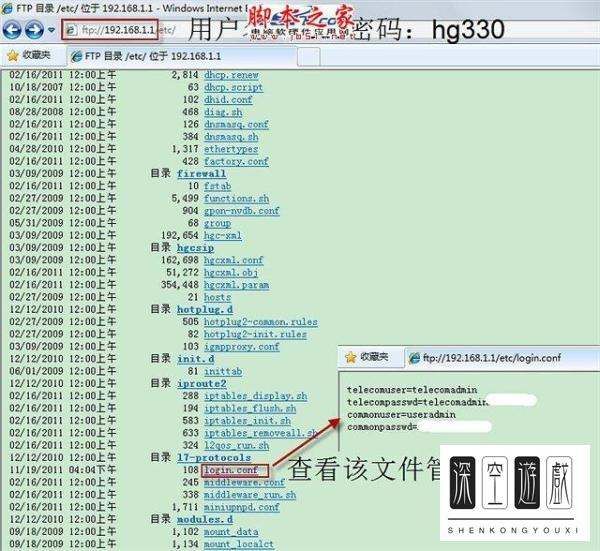
Task: Open the recent pages dropdown arrow
Action: (x=51, y=29)
